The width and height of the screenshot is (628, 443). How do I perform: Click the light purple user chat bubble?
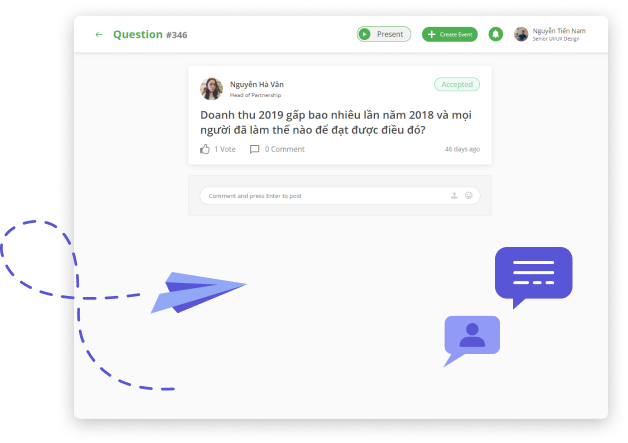[471, 338]
